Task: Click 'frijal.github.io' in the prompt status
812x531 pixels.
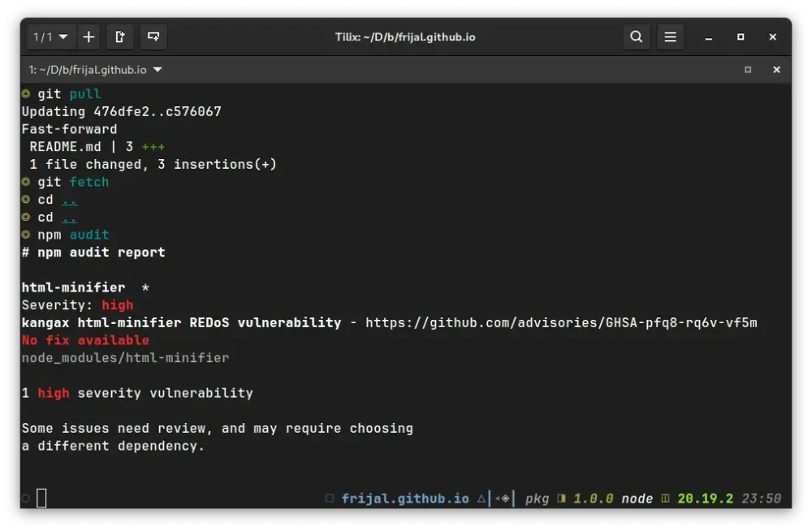Action: [x=405, y=499]
